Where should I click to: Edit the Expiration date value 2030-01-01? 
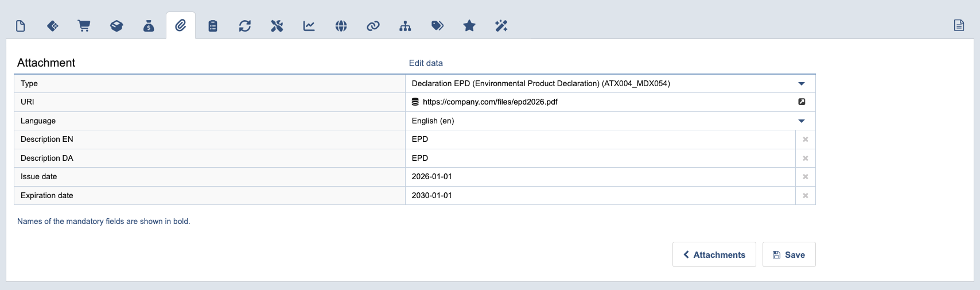pos(432,196)
